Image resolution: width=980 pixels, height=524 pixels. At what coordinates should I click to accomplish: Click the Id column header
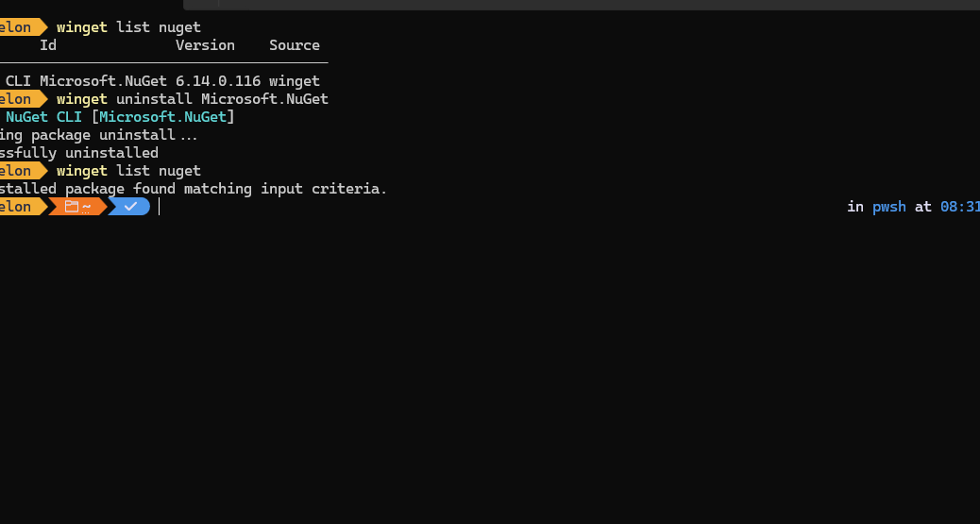coord(48,45)
